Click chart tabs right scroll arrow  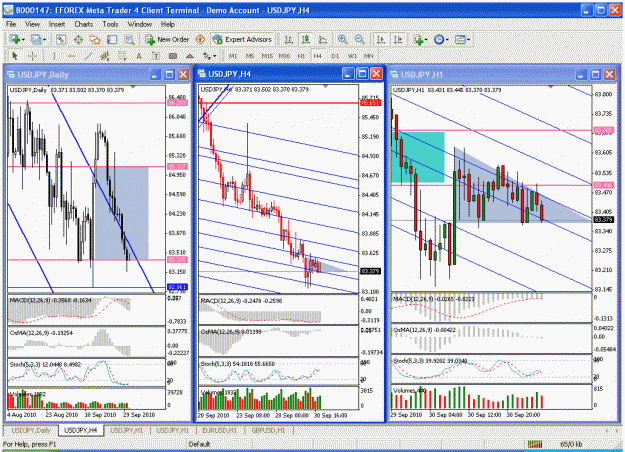pos(617,430)
